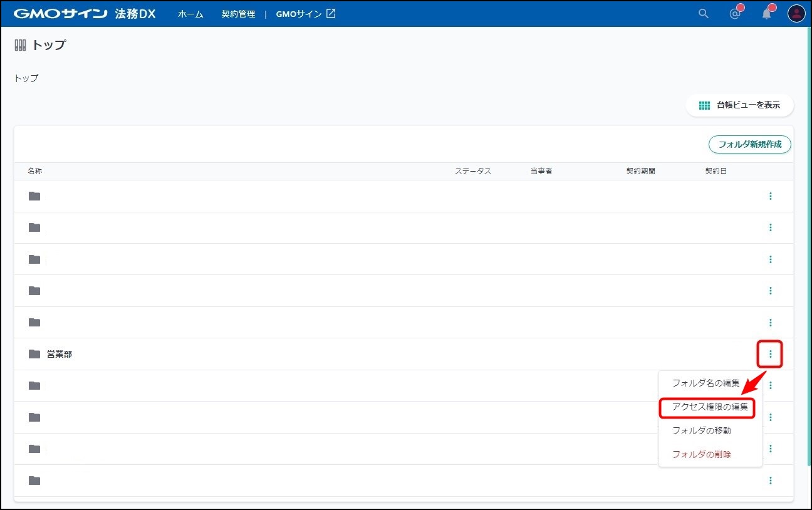Open three-dot menu on last folder row
The image size is (812, 510).
770,481
